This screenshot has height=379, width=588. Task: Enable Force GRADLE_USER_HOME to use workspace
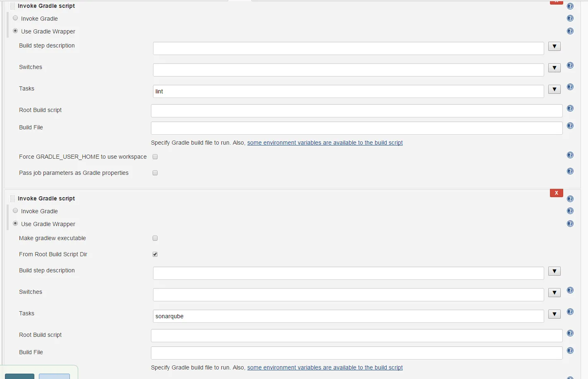click(x=155, y=157)
